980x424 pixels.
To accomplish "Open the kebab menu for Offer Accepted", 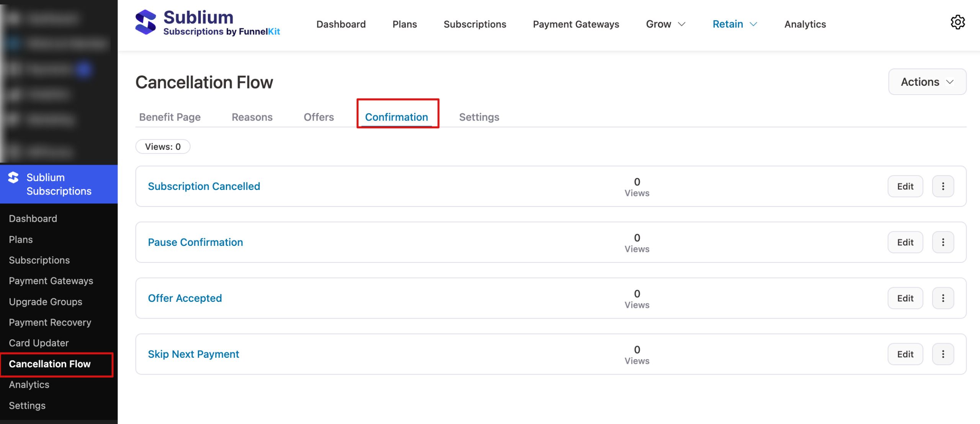I will (943, 298).
